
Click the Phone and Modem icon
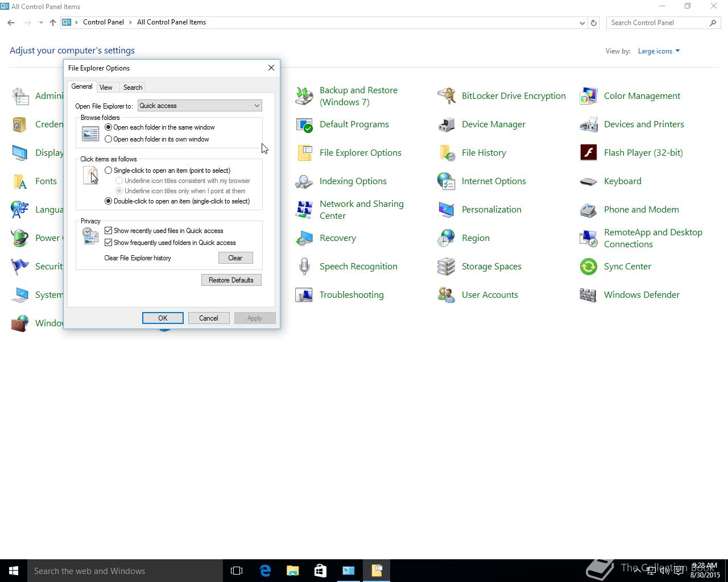point(589,210)
